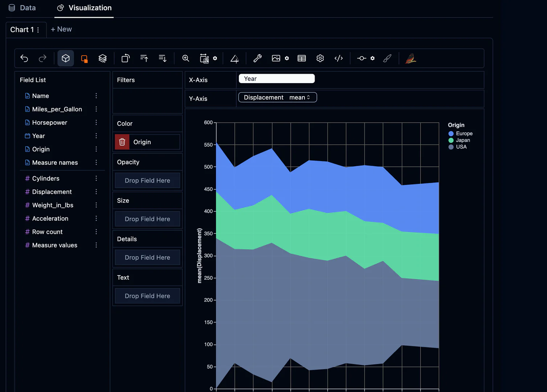The image size is (547, 392).
Task: Open the Chart 1 tab menu
Action: (x=38, y=29)
